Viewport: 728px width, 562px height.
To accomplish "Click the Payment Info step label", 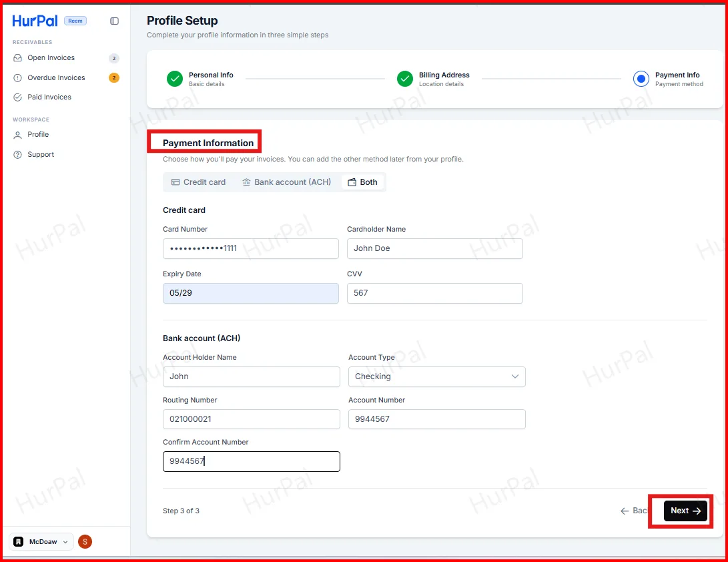I will (677, 75).
